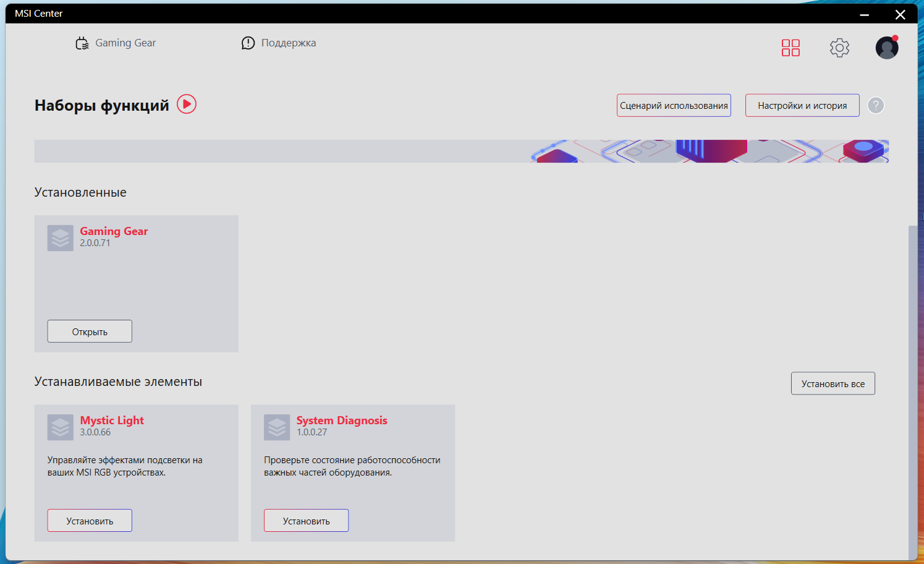Open the feature sets grid icon

click(790, 48)
